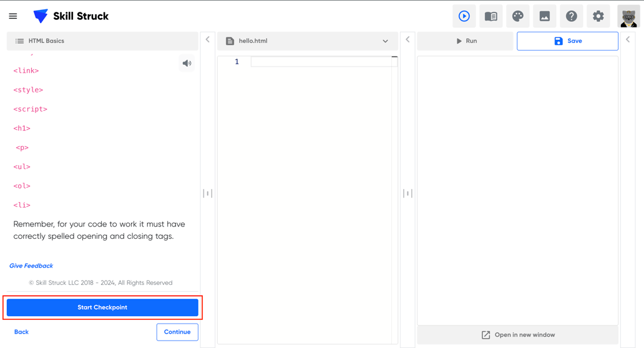644x348 pixels.
Task: Collapse the lesson instructions panel
Action: [x=208, y=40]
